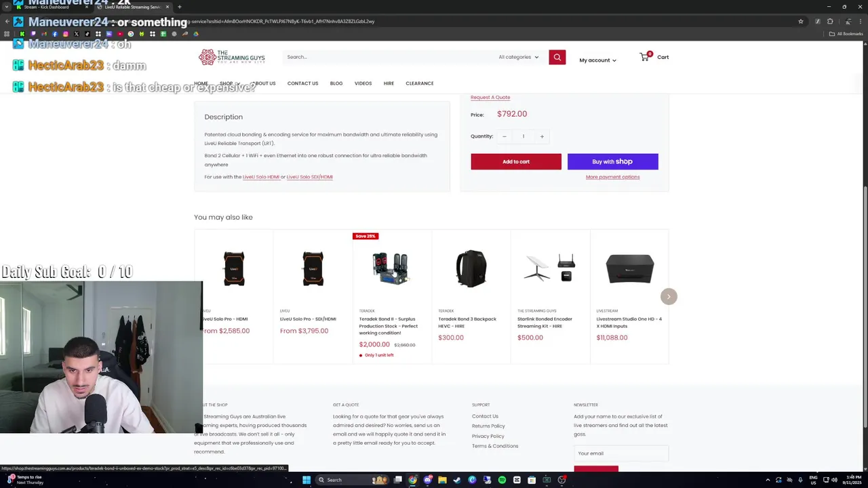The height and width of the screenshot is (488, 868).
Task: Launch Steam from the taskbar
Action: point(457,480)
